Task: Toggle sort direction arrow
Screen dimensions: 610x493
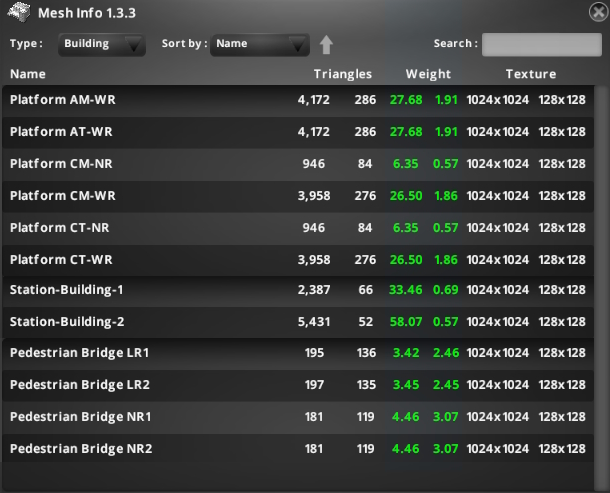Action: [x=326, y=44]
